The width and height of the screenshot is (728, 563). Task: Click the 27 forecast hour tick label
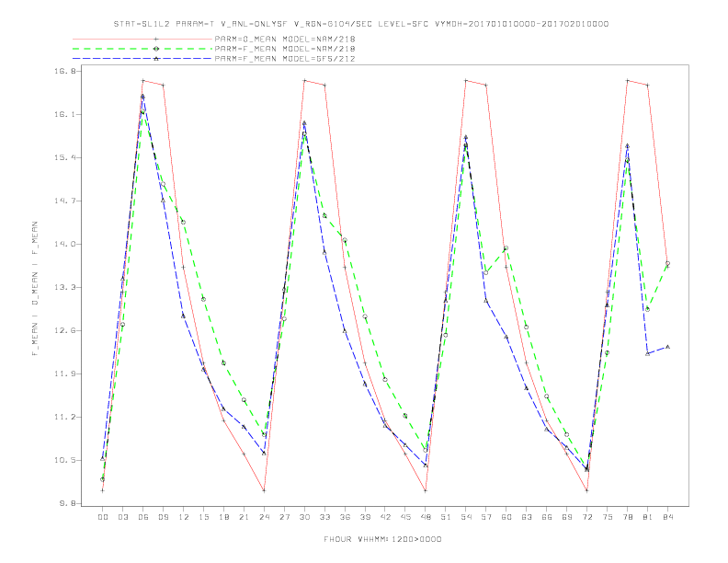click(x=284, y=517)
